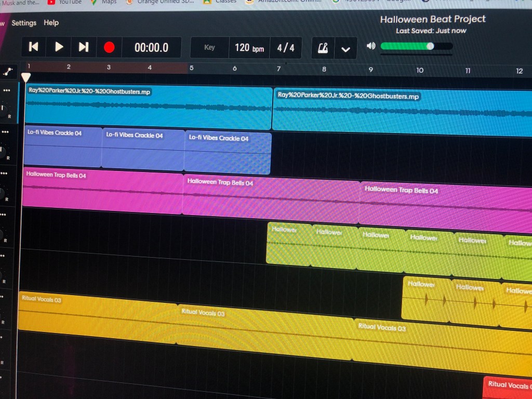Click the speaker volume icon
Screen dimensions: 532x399
click(371, 46)
